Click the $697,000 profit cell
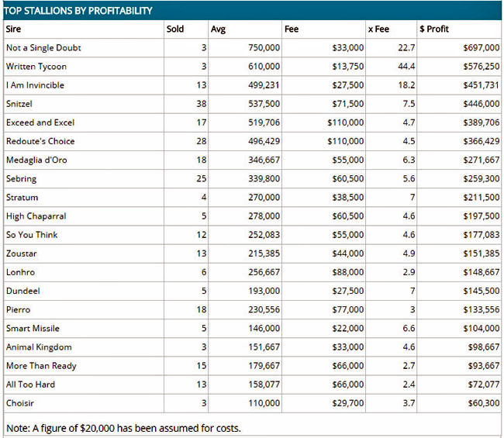 point(481,48)
